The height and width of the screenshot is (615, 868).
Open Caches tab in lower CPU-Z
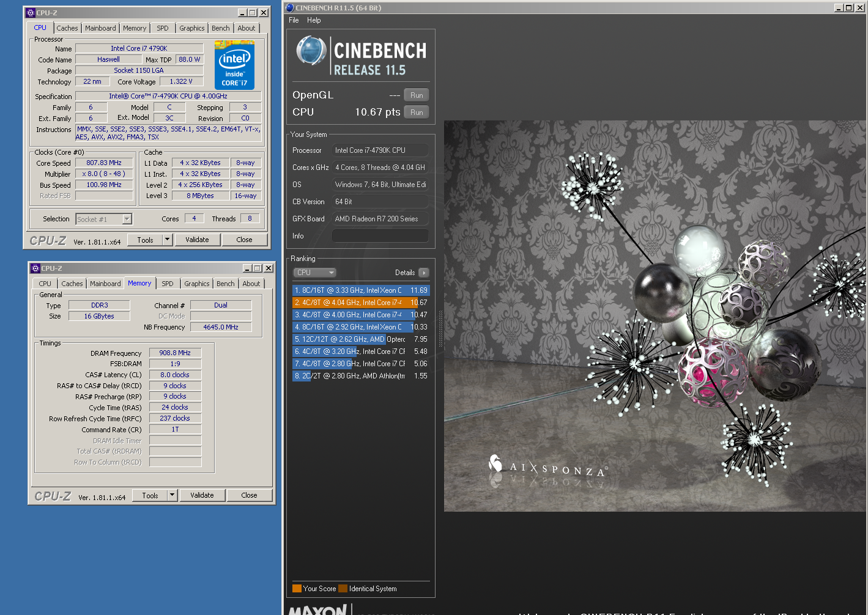[72, 284]
